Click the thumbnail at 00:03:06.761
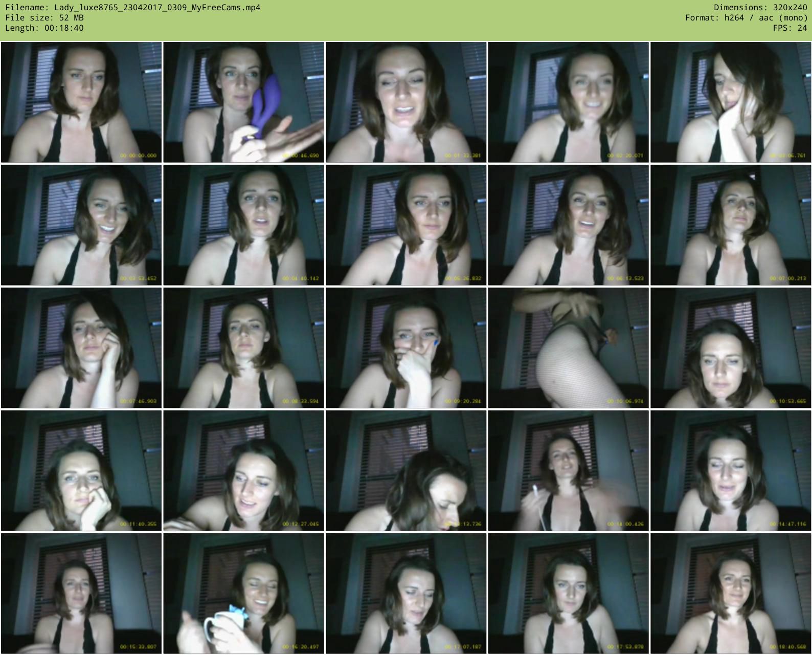 click(731, 102)
